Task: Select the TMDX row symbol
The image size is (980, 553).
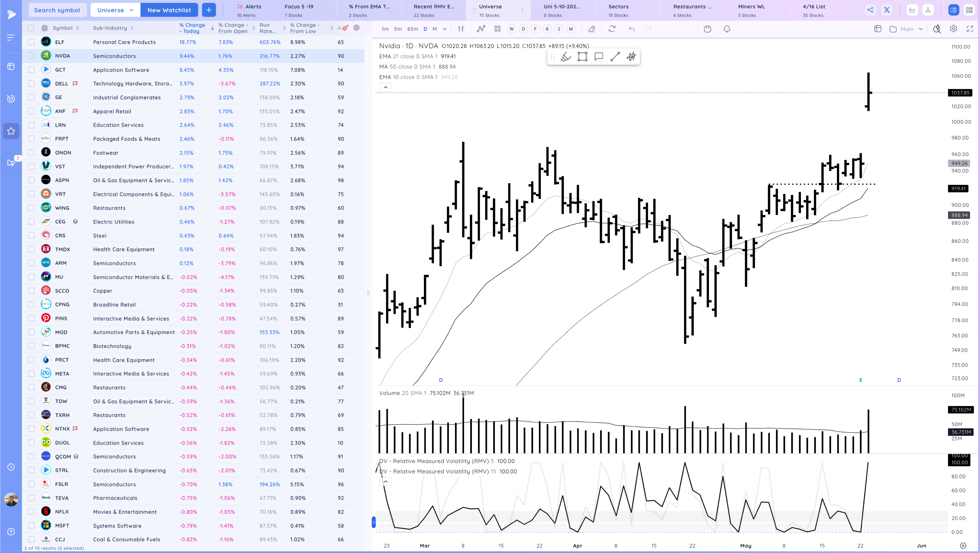Action: pyautogui.click(x=62, y=250)
